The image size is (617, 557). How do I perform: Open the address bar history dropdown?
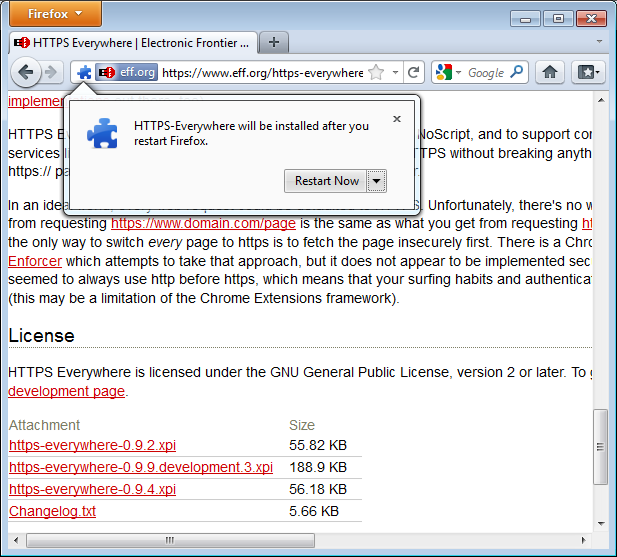coord(396,72)
